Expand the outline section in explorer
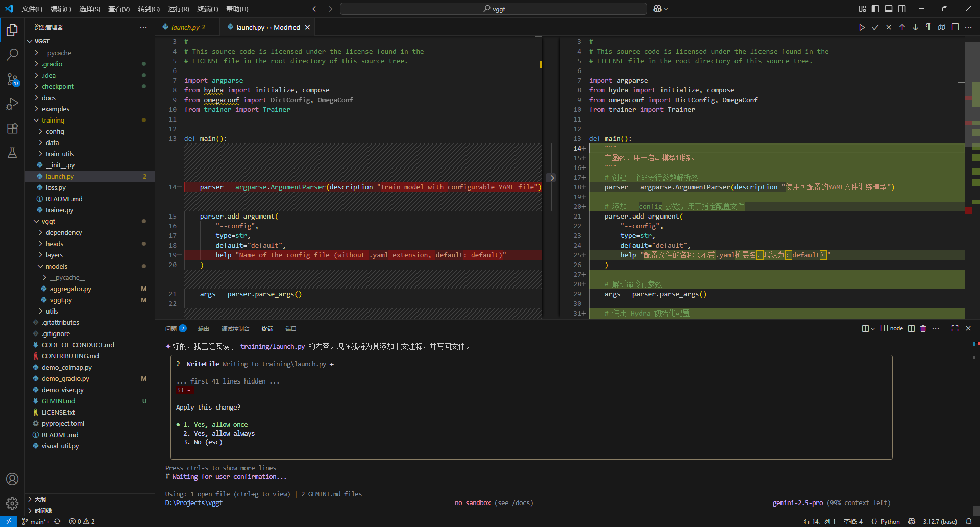Image resolution: width=980 pixels, height=527 pixels. (40, 499)
